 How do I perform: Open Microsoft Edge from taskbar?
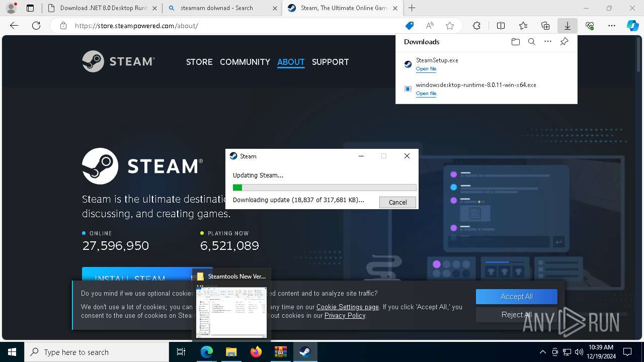pos(207,352)
